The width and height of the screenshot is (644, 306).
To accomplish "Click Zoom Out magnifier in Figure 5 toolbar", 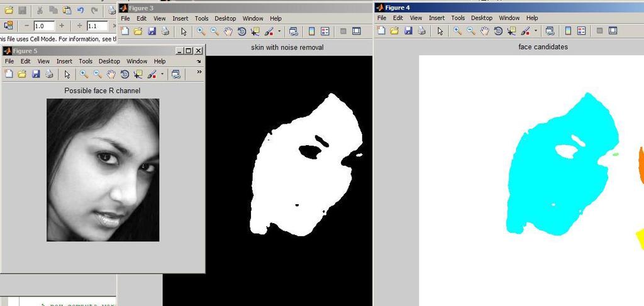I will click(97, 74).
